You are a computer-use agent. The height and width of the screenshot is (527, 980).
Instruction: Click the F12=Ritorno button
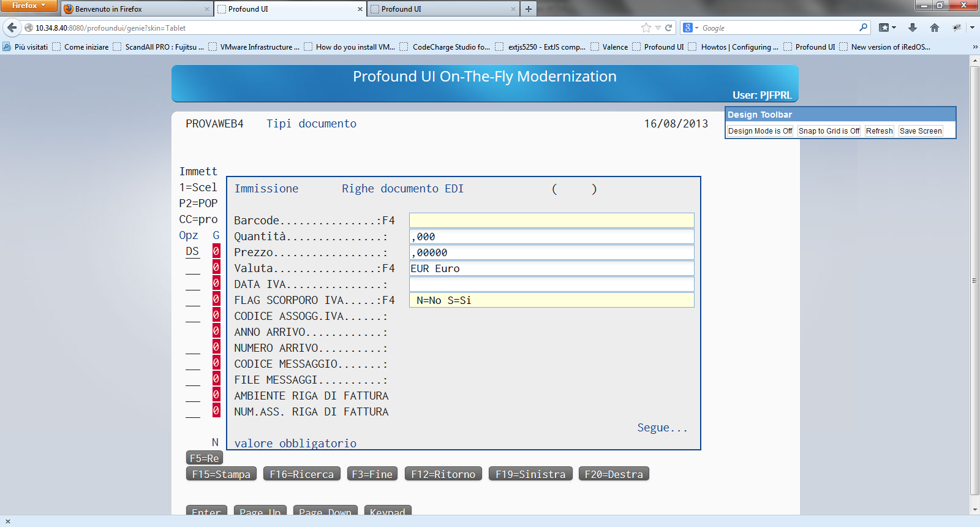pyautogui.click(x=443, y=474)
